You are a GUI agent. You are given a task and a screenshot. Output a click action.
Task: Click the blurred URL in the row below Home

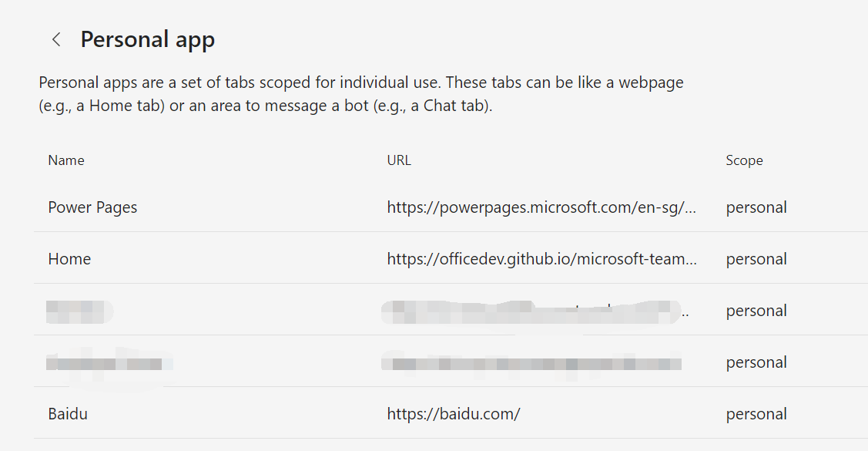tap(533, 311)
